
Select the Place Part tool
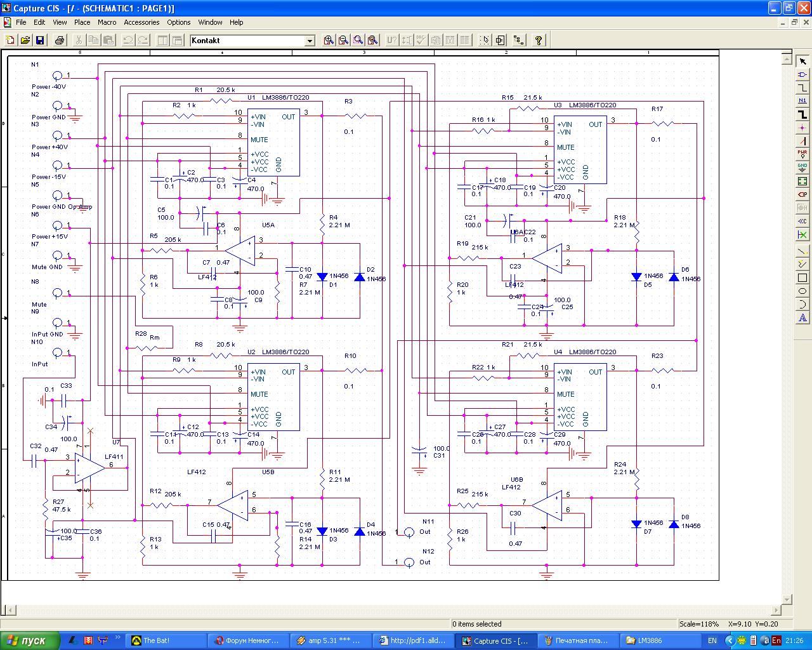[802, 75]
